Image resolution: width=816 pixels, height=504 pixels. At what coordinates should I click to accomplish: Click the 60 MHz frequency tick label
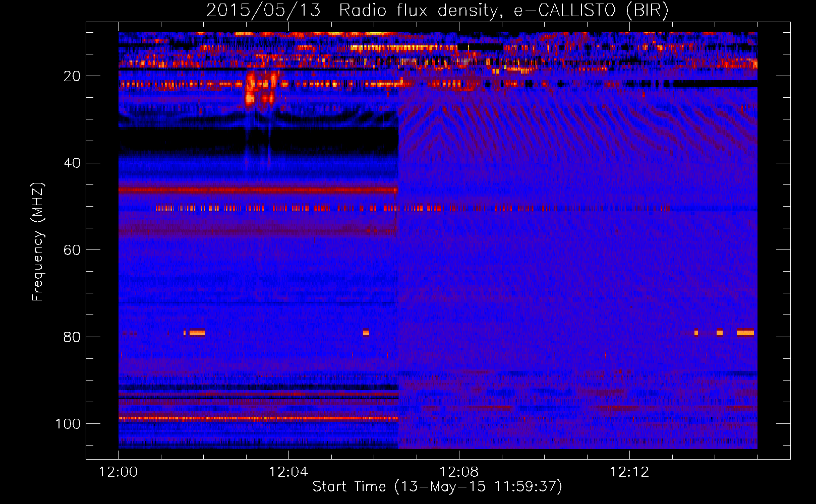coord(72,250)
